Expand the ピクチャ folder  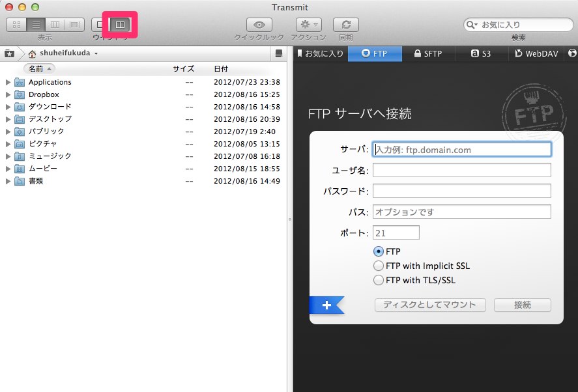click(8, 144)
